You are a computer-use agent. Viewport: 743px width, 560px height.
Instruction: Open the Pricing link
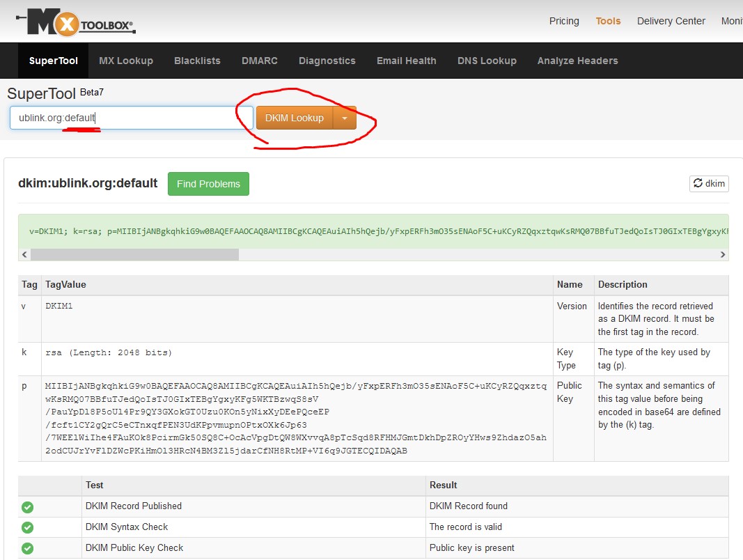click(x=564, y=21)
